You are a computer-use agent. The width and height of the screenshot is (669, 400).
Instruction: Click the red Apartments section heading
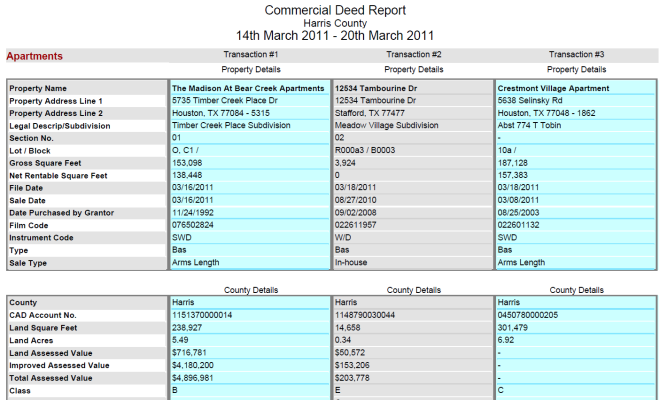pos(35,56)
